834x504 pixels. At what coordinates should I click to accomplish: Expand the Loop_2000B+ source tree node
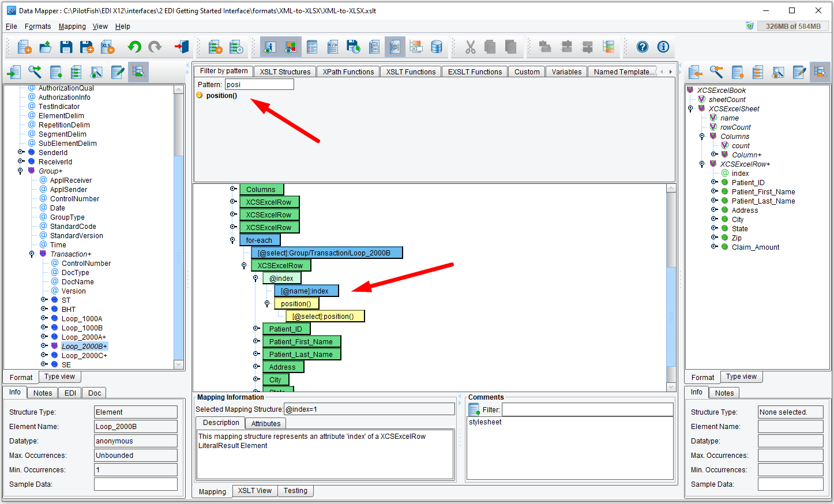[x=44, y=347]
